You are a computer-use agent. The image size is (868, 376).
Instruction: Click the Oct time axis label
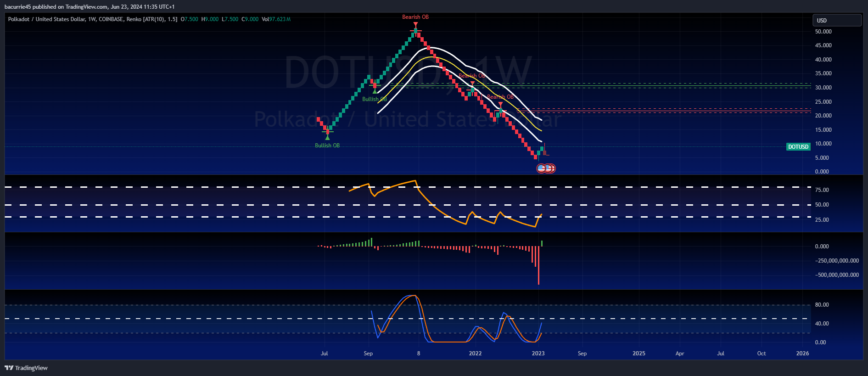[x=762, y=354]
